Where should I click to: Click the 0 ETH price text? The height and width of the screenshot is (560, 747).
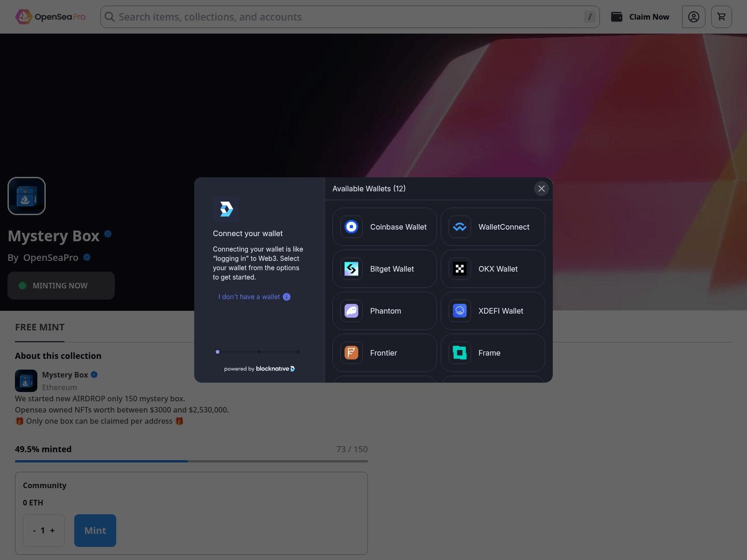click(33, 503)
